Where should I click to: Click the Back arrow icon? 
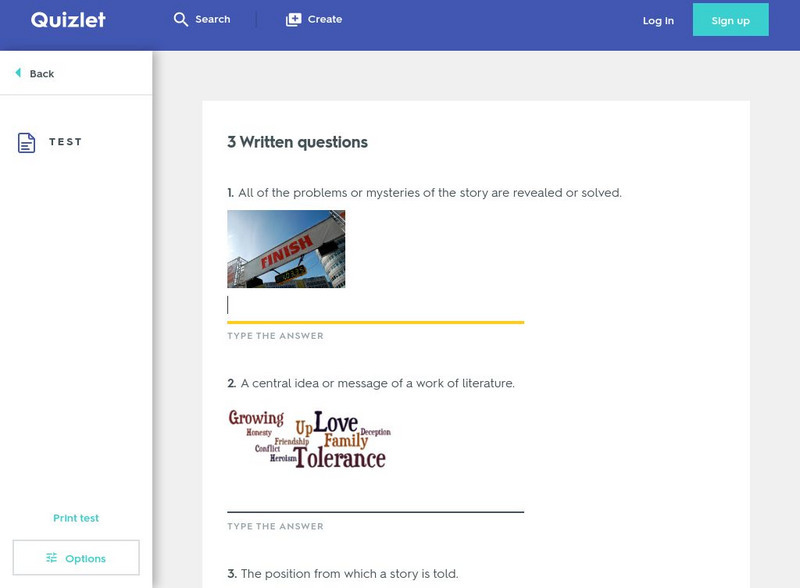(18, 73)
